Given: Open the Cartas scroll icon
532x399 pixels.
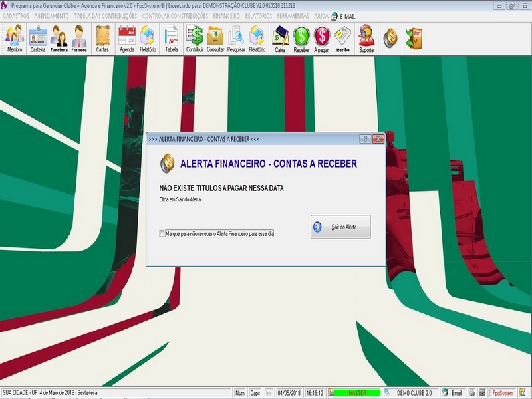Looking at the screenshot, I should (x=102, y=39).
